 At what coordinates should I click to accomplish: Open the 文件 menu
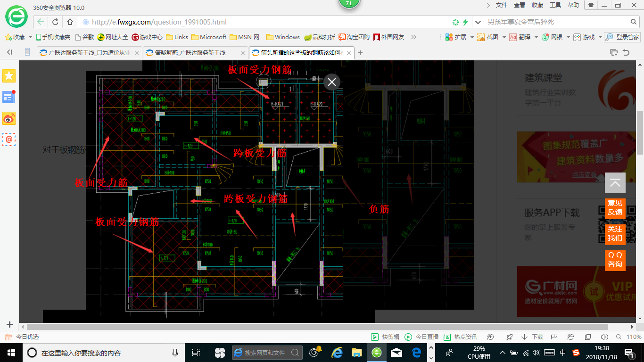point(502,5)
